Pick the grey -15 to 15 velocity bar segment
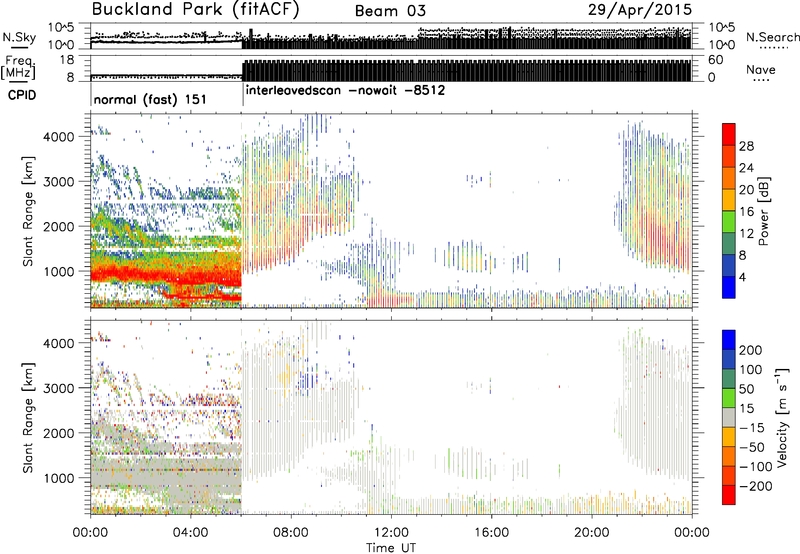This screenshot has height=554, width=800. click(729, 417)
